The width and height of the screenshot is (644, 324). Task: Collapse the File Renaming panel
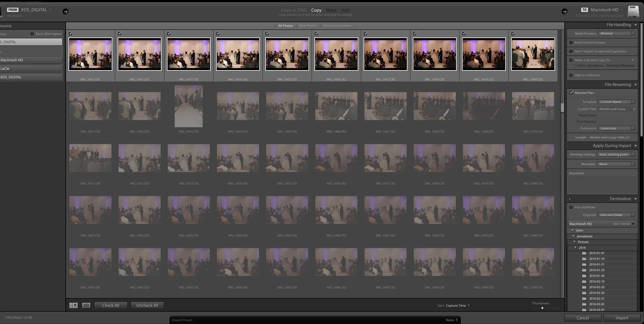635,85
